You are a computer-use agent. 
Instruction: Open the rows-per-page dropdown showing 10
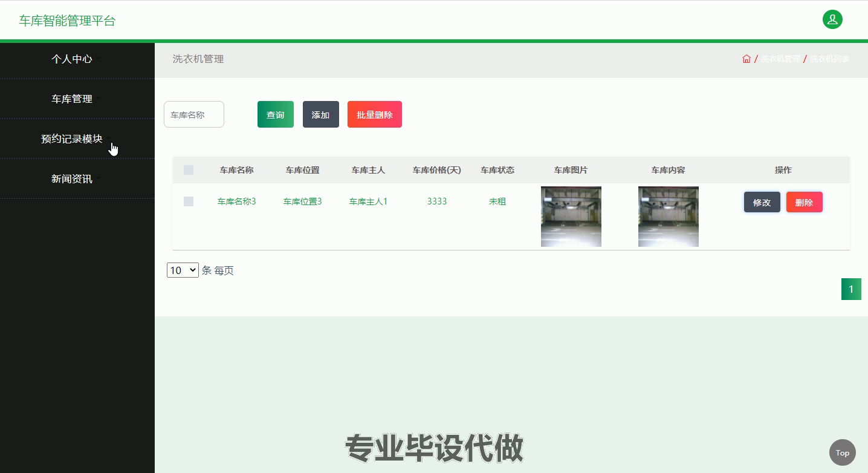pyautogui.click(x=183, y=270)
